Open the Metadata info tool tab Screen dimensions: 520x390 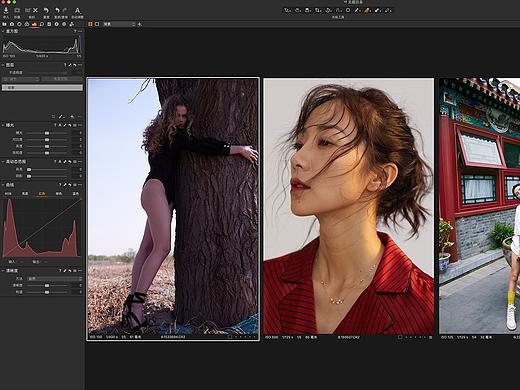(57, 24)
